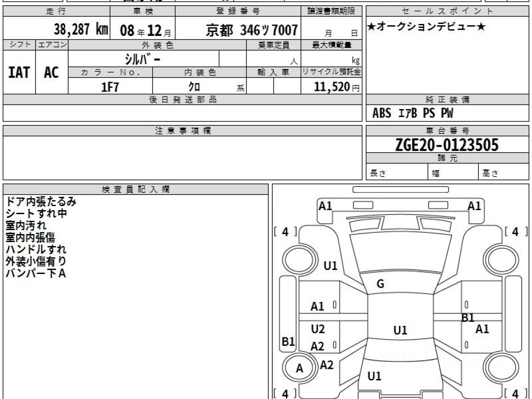Select registration number 京都 346ツ7007

[251, 30]
